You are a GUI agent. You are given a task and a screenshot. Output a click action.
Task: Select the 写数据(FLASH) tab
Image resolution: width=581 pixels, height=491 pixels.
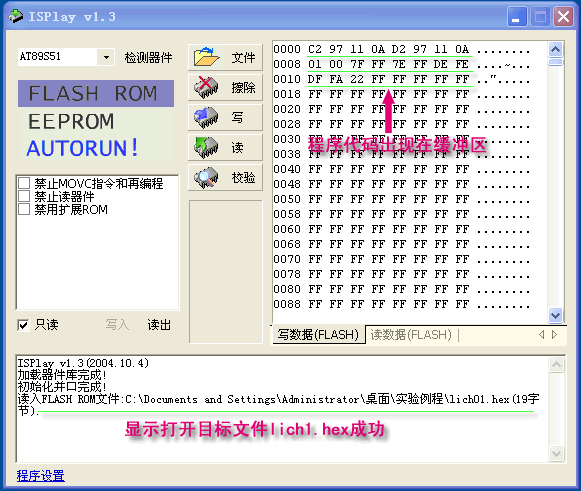pyautogui.click(x=318, y=335)
